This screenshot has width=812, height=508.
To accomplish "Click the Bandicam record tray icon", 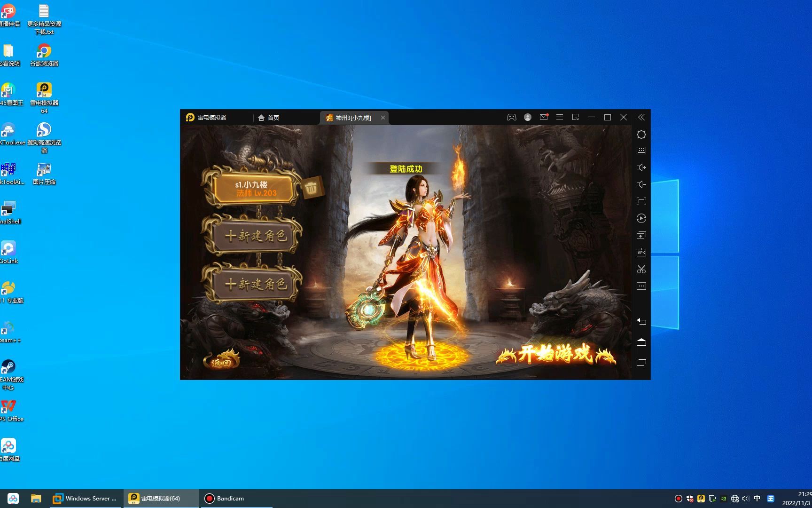I will [x=678, y=499].
